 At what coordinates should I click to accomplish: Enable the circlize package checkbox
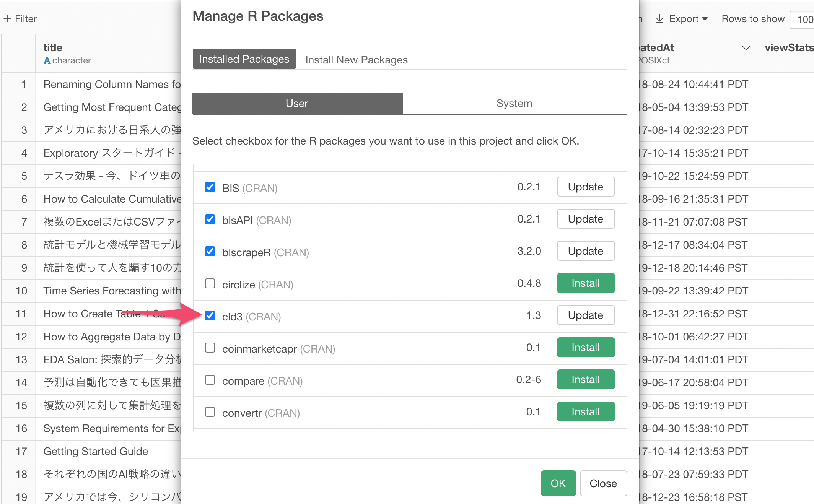point(210,283)
